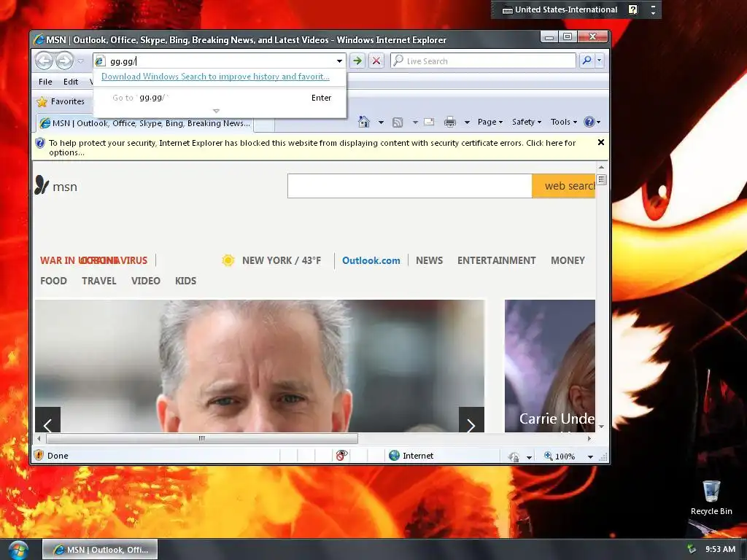The height and width of the screenshot is (560, 747).
Task: Click the Home page icon
Action: 364,122
